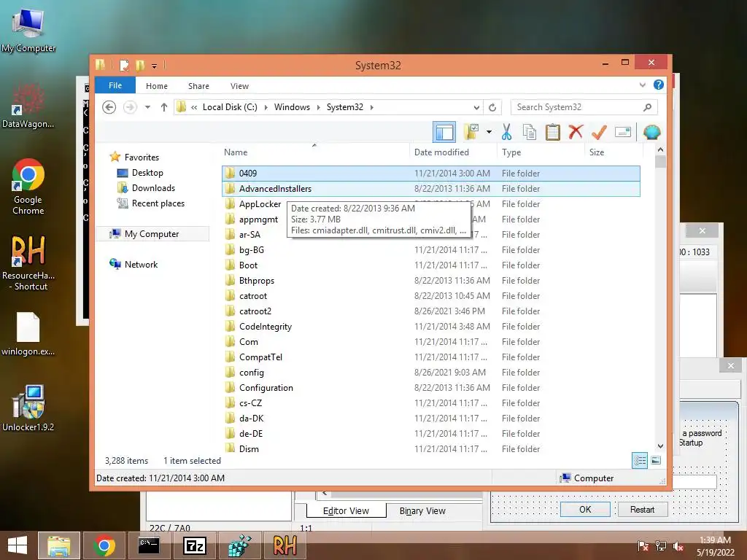Screen dimensions: 747x560
Task: Go up one folder level arrow
Action: coord(164,107)
